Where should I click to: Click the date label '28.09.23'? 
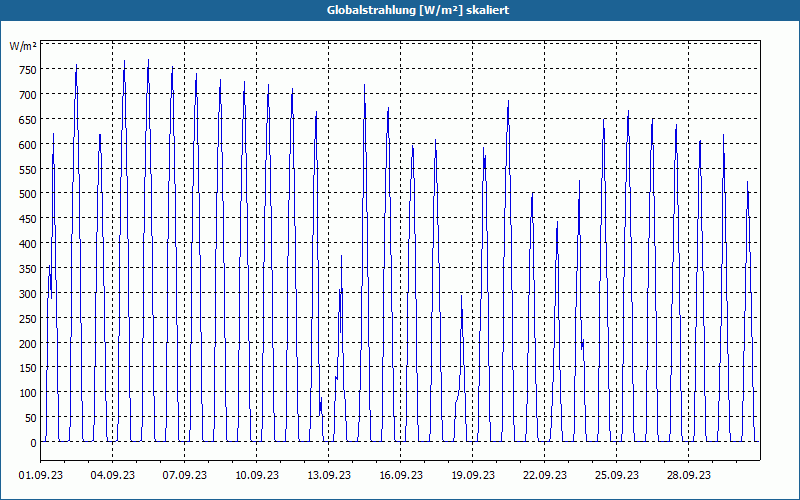[x=689, y=476]
